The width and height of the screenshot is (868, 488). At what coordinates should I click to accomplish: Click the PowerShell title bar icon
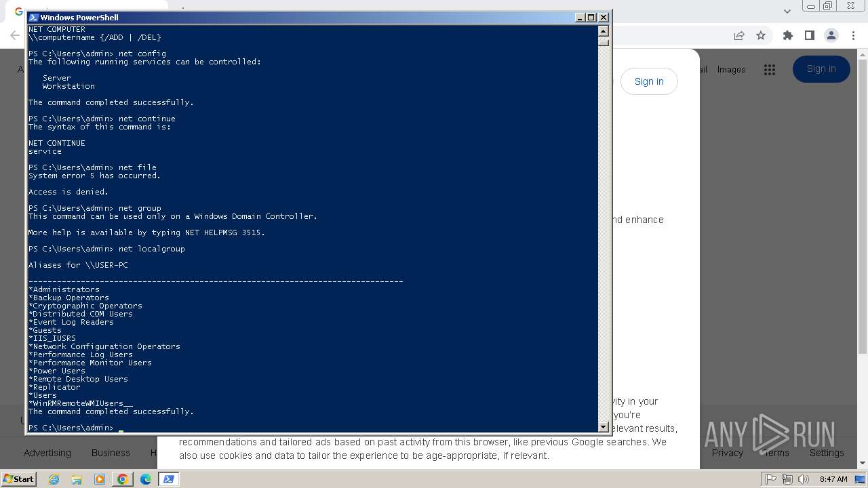click(33, 18)
